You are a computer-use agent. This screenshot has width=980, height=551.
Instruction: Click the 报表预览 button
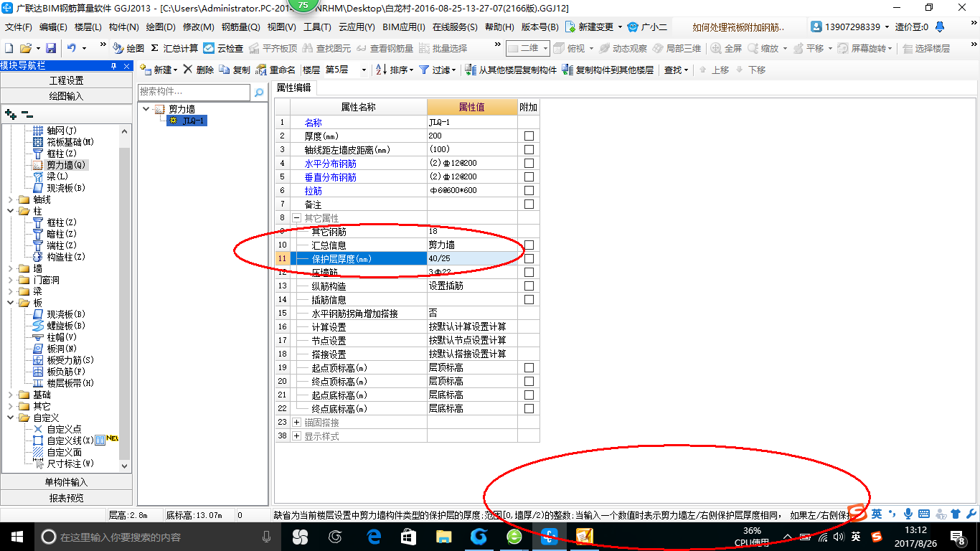point(66,498)
